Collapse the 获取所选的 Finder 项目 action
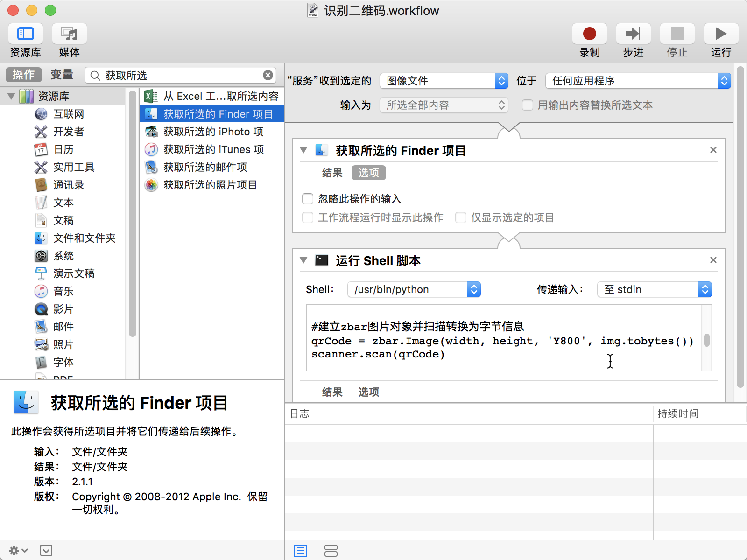 click(x=303, y=150)
